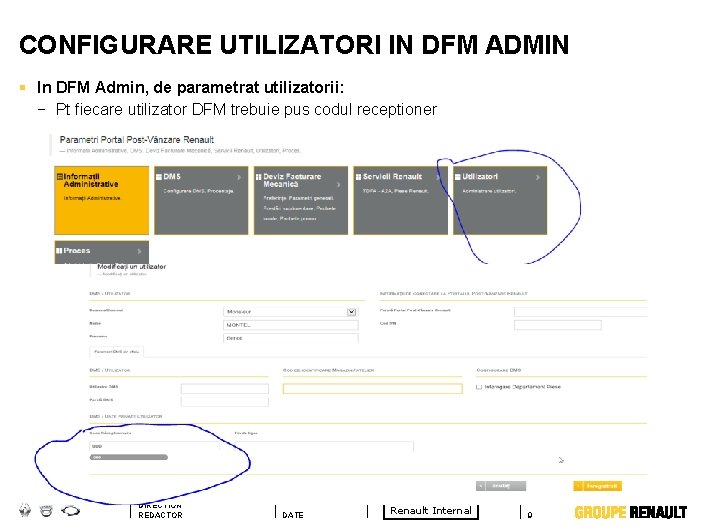Click the name field containing MONTE
Screen dimensions: 706x529
(290, 325)
